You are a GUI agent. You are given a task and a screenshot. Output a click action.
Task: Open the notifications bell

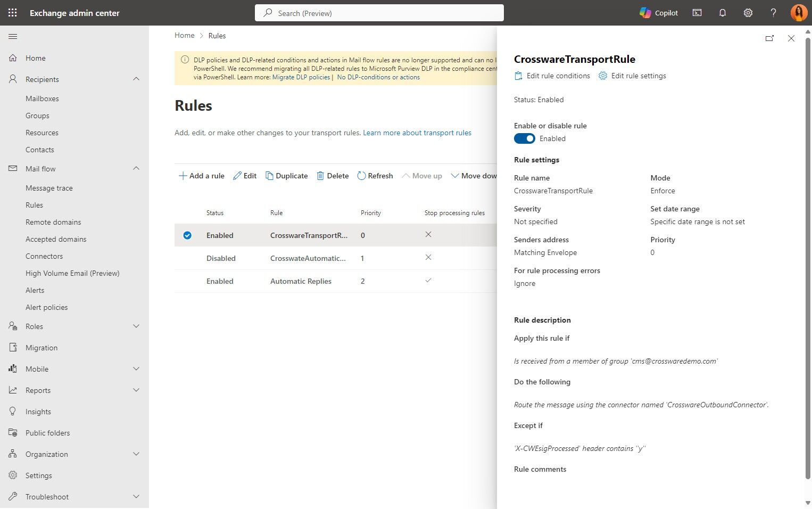click(x=723, y=13)
